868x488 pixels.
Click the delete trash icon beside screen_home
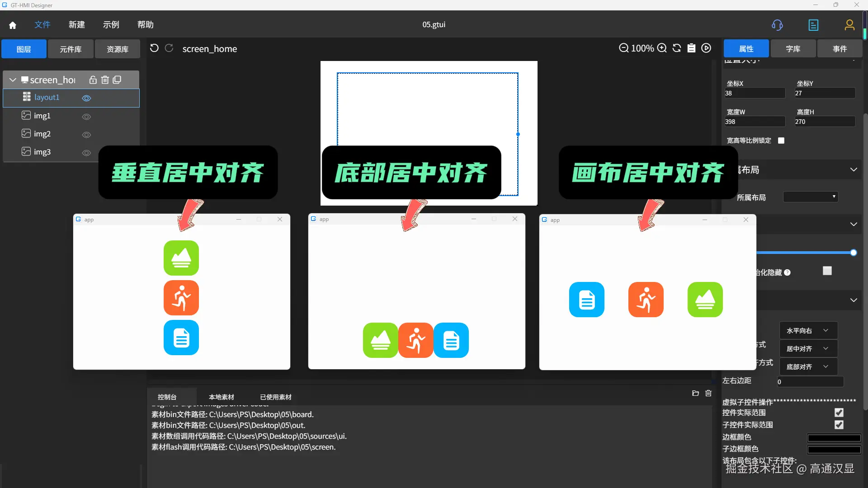pyautogui.click(x=105, y=80)
